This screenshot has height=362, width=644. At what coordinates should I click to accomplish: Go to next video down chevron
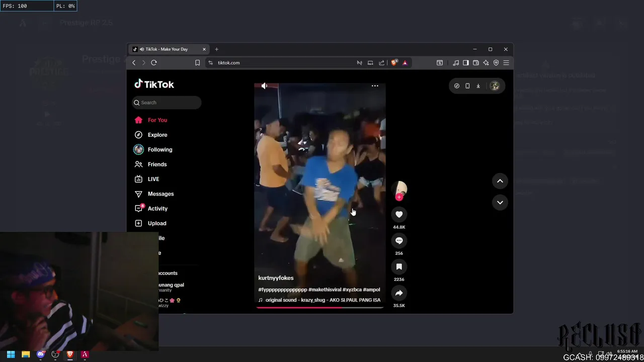500,202
